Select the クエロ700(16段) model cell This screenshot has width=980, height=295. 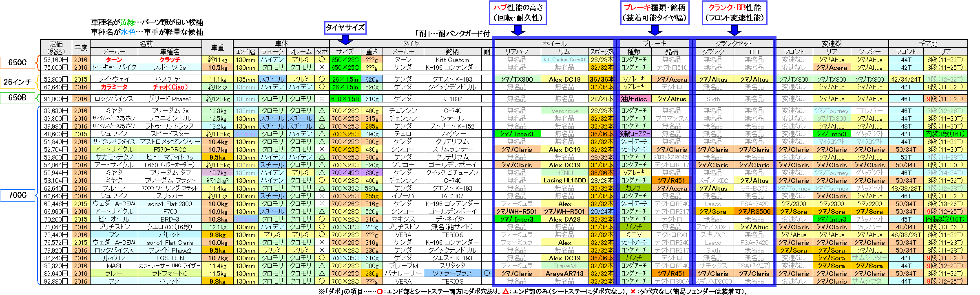click(x=170, y=227)
